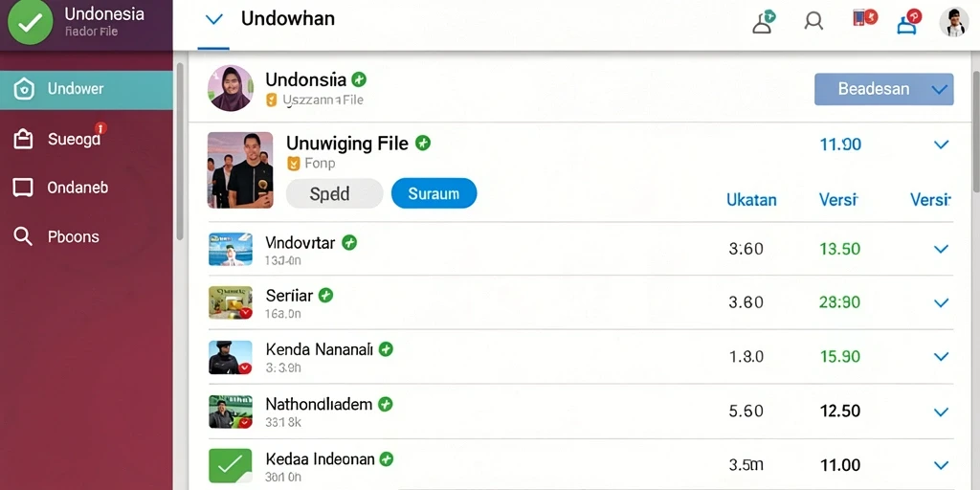The image size is (980, 490).
Task: Click the Pboons search icon in sidebar
Action: point(23,236)
